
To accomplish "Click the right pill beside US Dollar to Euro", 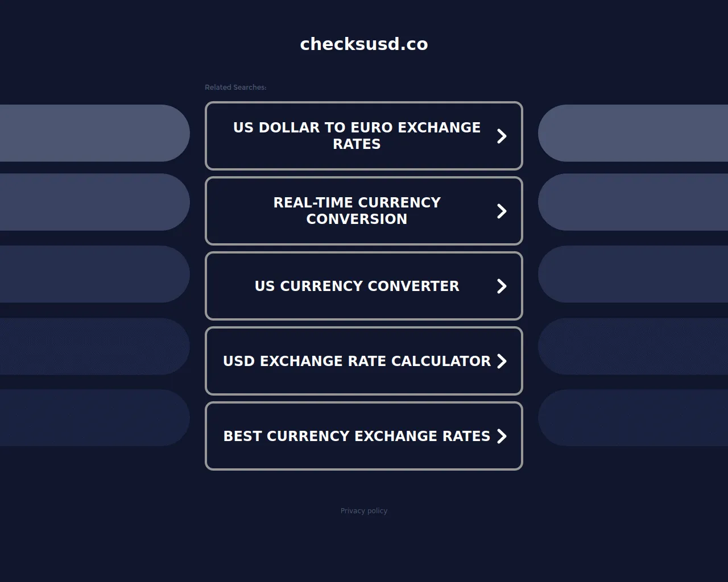I will [633, 133].
